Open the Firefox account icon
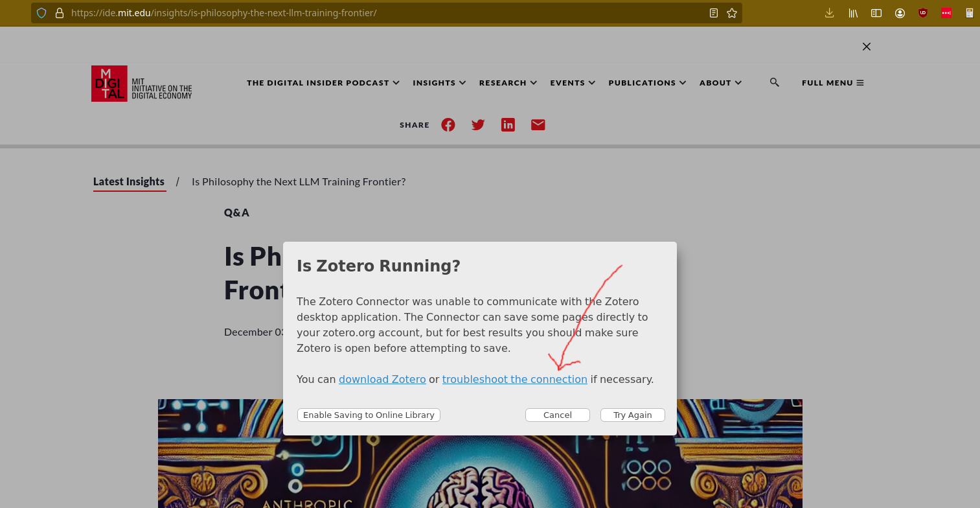 click(x=900, y=13)
